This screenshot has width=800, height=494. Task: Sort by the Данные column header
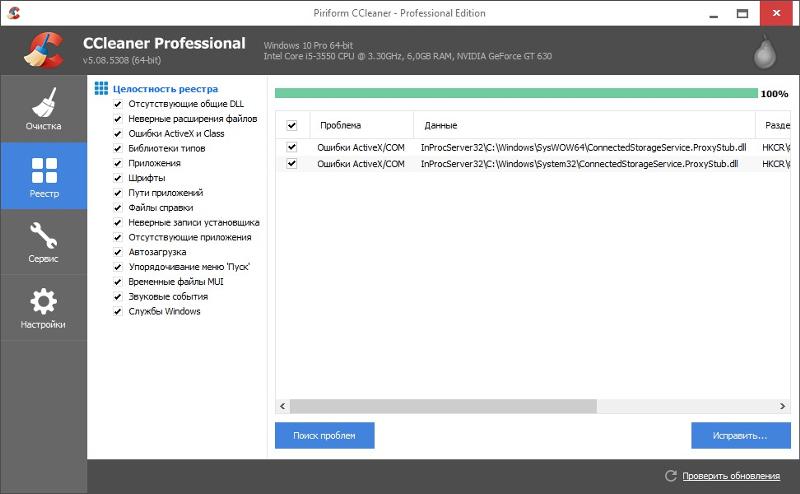tap(585, 125)
